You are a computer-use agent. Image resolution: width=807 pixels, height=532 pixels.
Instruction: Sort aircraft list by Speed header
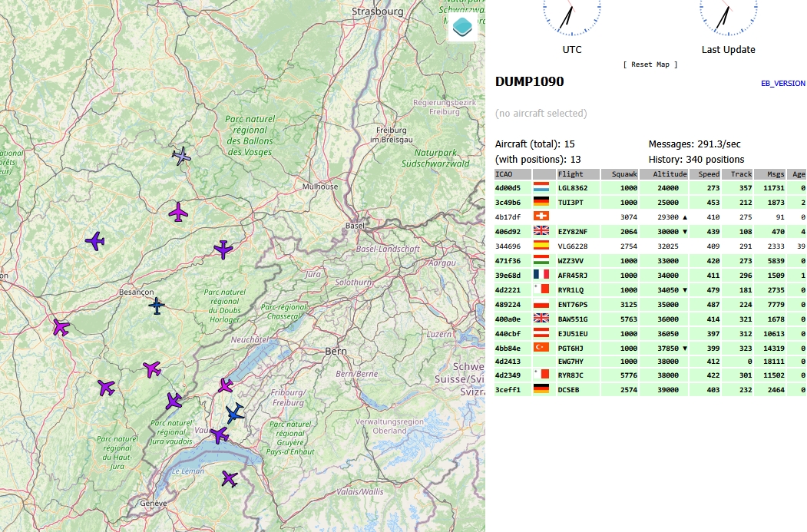709,174
